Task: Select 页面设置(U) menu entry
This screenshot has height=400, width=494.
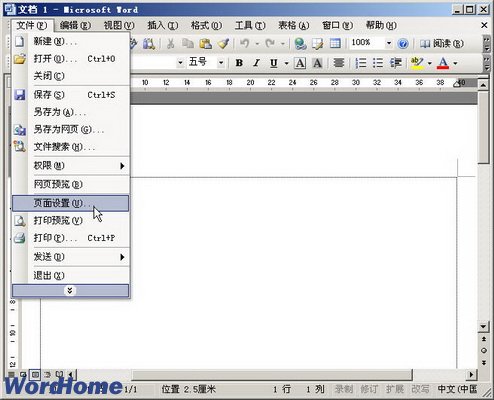Action: (x=70, y=203)
